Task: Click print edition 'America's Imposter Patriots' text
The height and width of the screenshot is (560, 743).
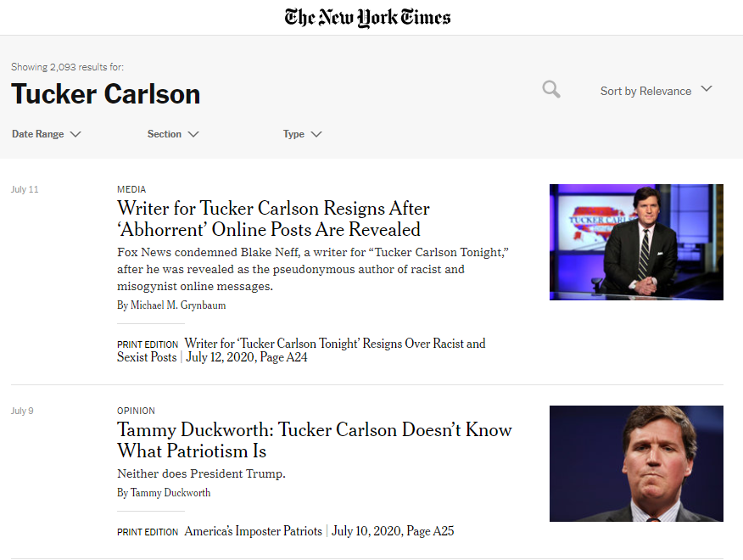Action: pyautogui.click(x=253, y=530)
